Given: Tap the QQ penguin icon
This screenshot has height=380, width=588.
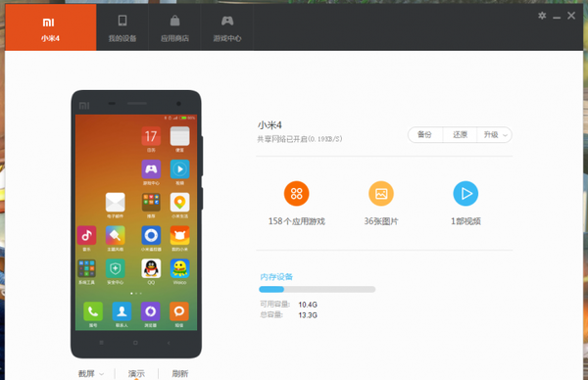Looking at the screenshot, I should point(151,268).
